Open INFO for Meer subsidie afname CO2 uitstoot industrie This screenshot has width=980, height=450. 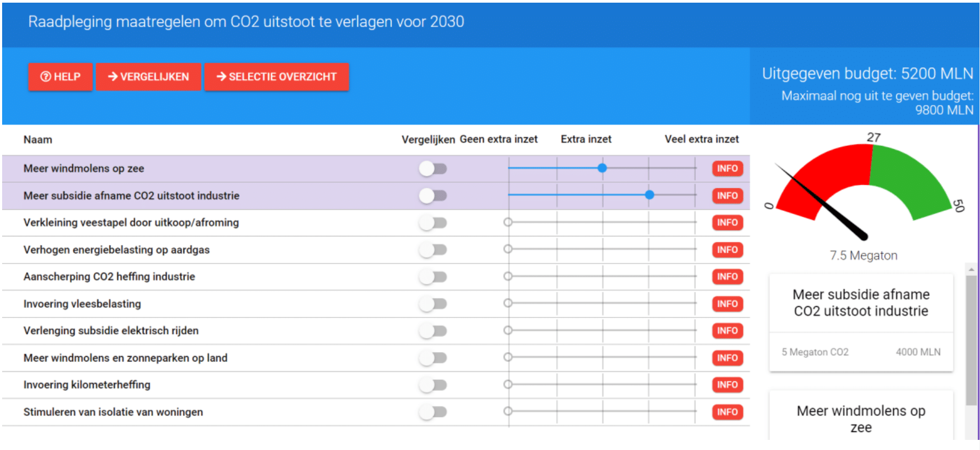point(727,196)
